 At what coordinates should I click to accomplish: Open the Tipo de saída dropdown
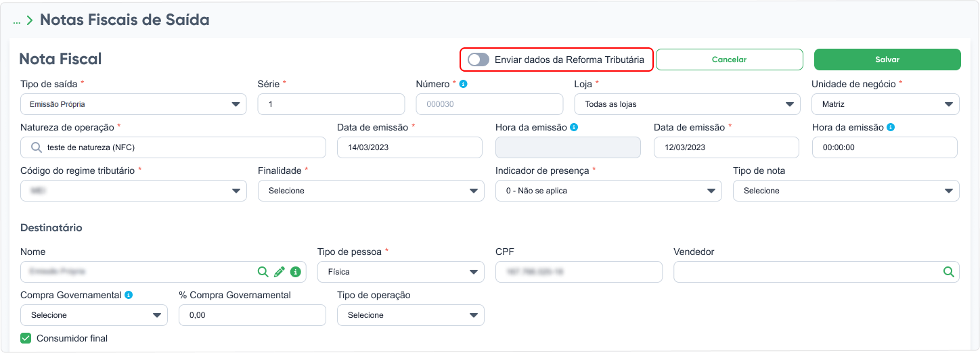(133, 104)
